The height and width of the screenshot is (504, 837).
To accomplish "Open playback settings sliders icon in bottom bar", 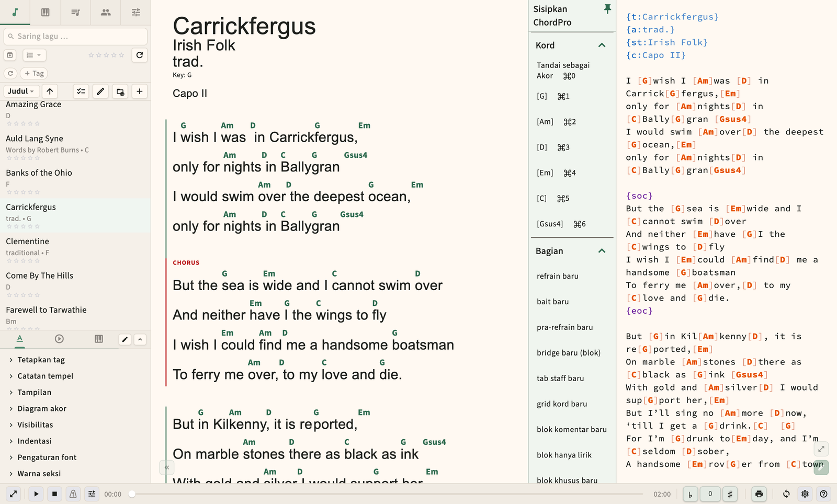I will pyautogui.click(x=92, y=494).
